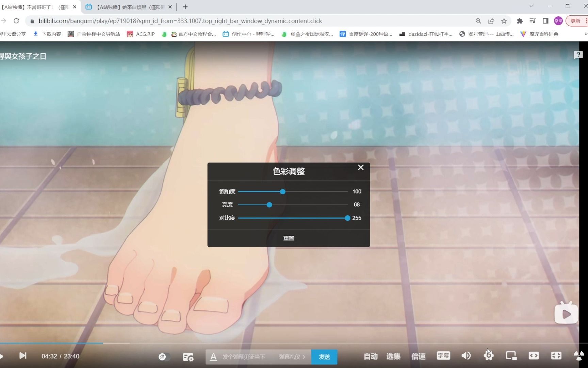Open the 创作中心 - 哔哩哔 bookmark
Image resolution: width=588 pixels, height=368 pixels.
click(248, 34)
